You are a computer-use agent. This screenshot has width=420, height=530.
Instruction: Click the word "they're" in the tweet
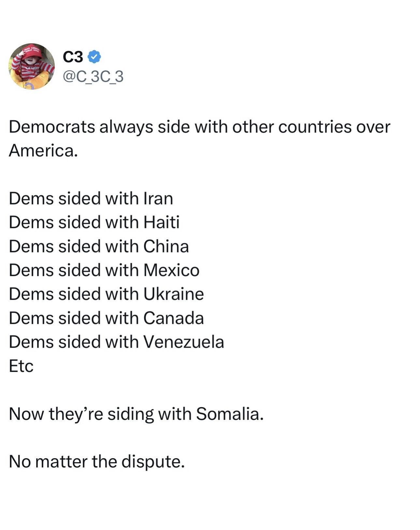[76, 414]
